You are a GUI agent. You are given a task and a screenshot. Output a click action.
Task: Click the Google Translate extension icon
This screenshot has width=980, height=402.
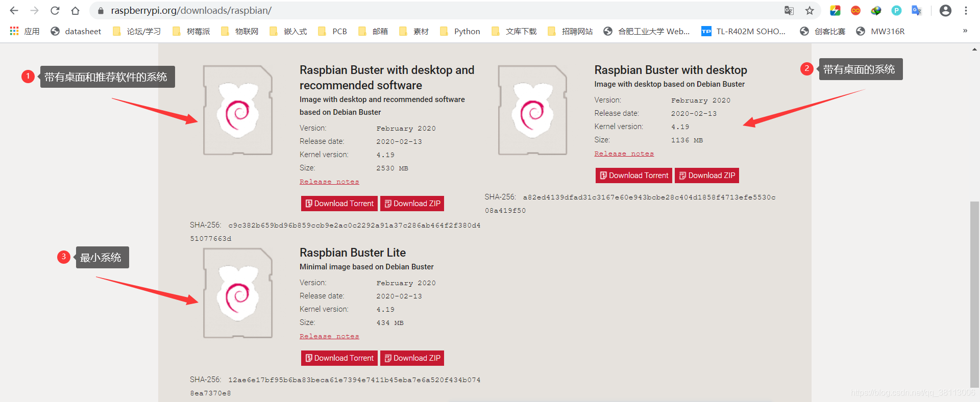coord(917,10)
